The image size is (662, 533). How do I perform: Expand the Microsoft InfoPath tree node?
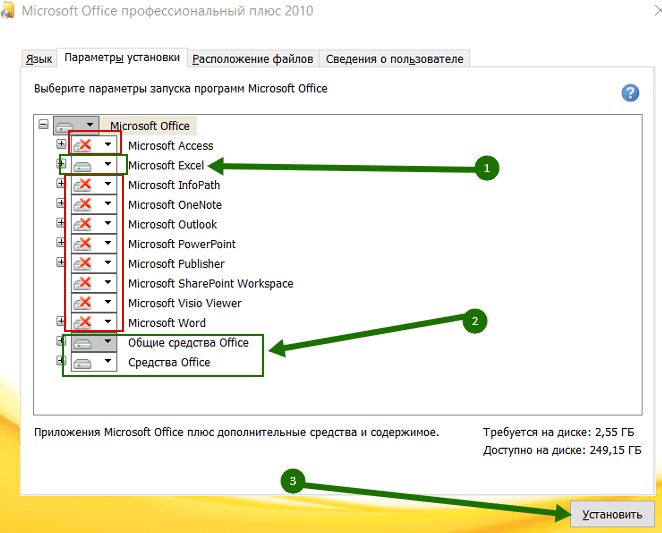pyautogui.click(x=61, y=183)
